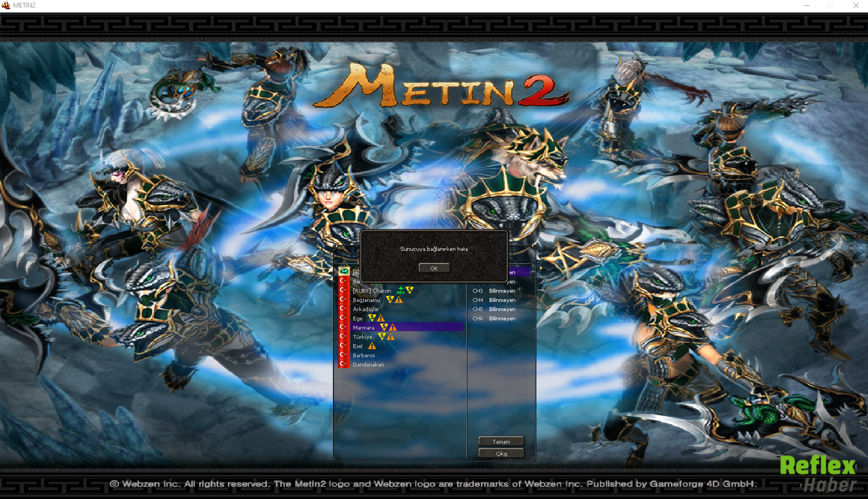Click the Turkish flag beside Barbaros
868x499 pixels.
344,355
